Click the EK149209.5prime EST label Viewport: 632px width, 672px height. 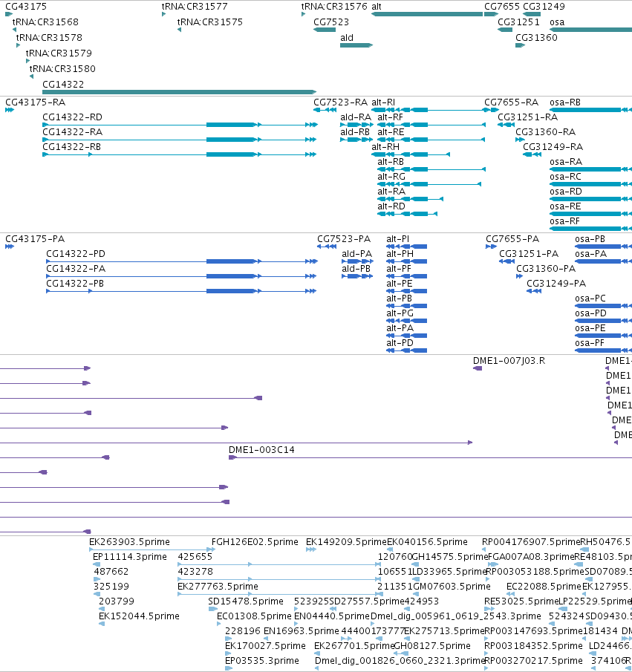pos(346,542)
